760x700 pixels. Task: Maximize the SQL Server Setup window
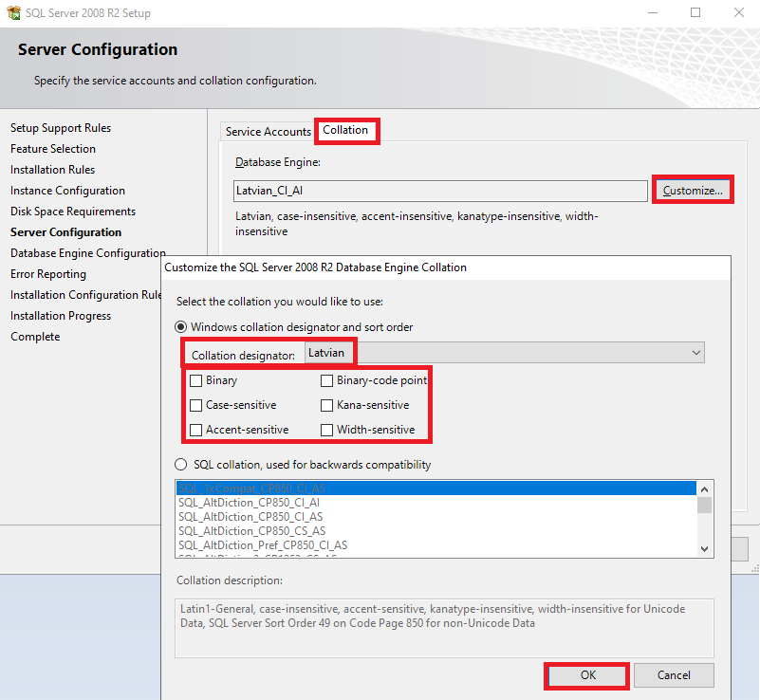pos(695,12)
